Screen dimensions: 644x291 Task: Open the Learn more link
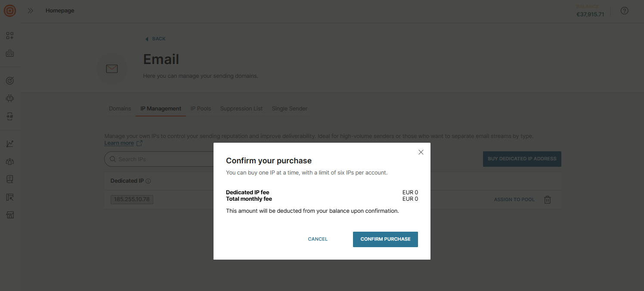tap(119, 143)
